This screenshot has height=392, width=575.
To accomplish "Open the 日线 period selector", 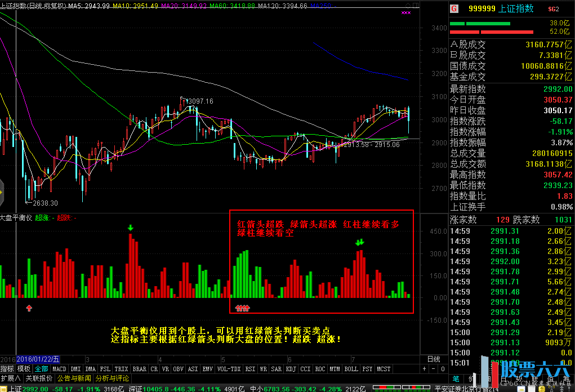I will click(433, 359).
